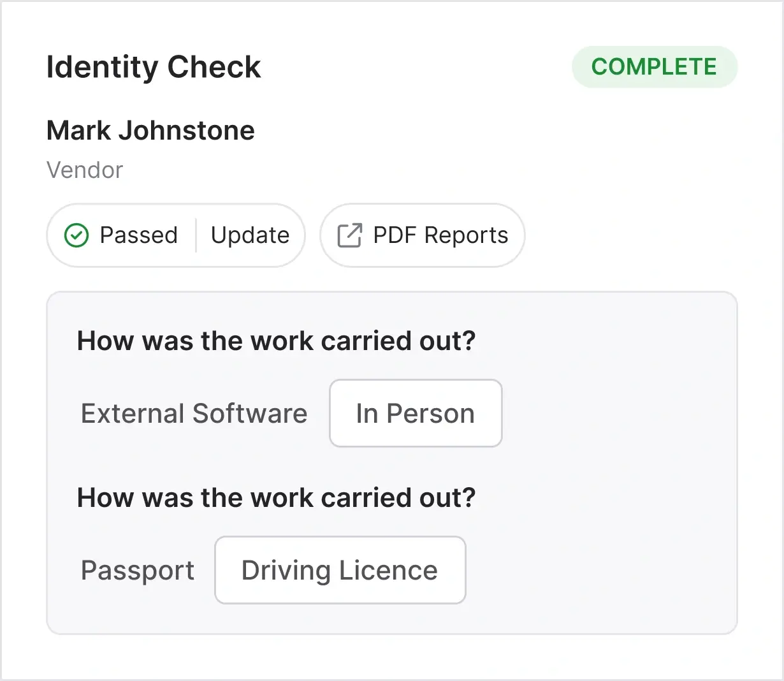The image size is (784, 681).
Task: Click the Vendor role label
Action: [85, 170]
